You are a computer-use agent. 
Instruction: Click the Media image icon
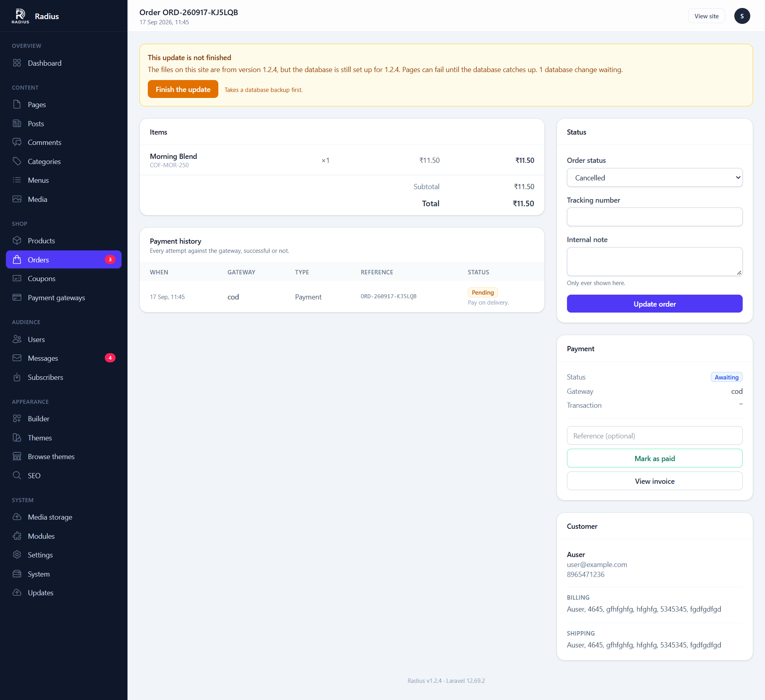[x=17, y=199]
